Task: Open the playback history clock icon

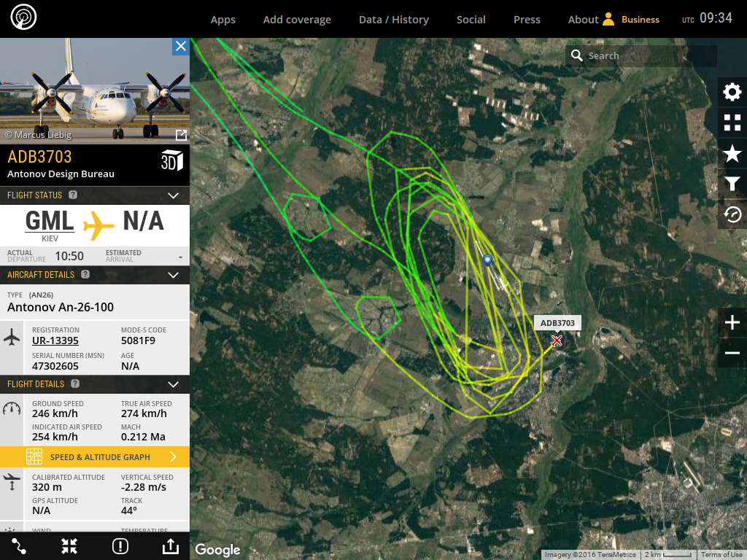Action: tap(732, 215)
